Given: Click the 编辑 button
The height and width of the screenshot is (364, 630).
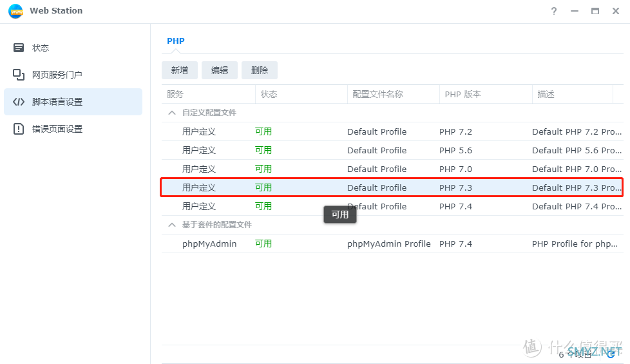Looking at the screenshot, I should 220,70.
